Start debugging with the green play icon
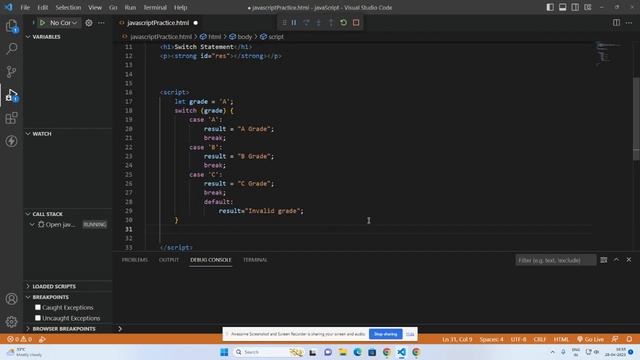Screen dimensions: 640x360 click(x=42, y=23)
